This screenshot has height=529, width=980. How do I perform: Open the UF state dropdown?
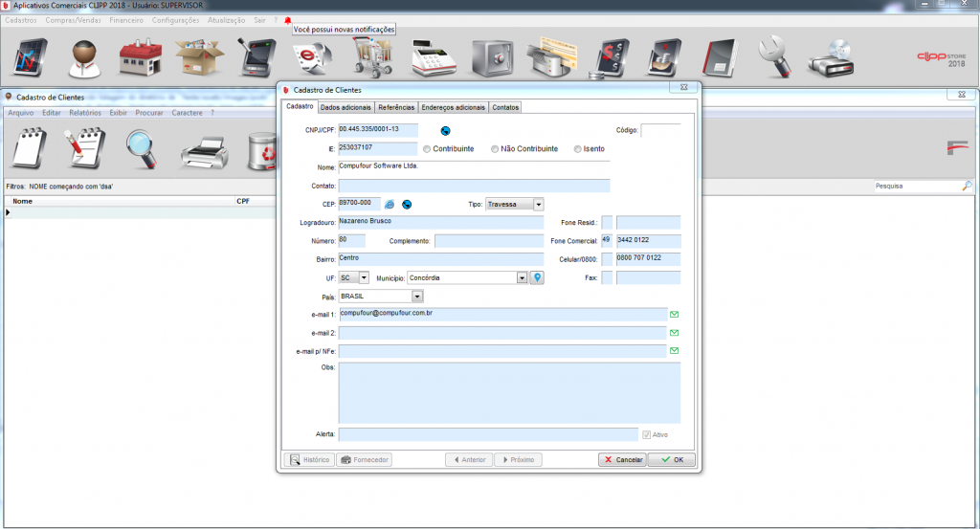[x=364, y=277]
